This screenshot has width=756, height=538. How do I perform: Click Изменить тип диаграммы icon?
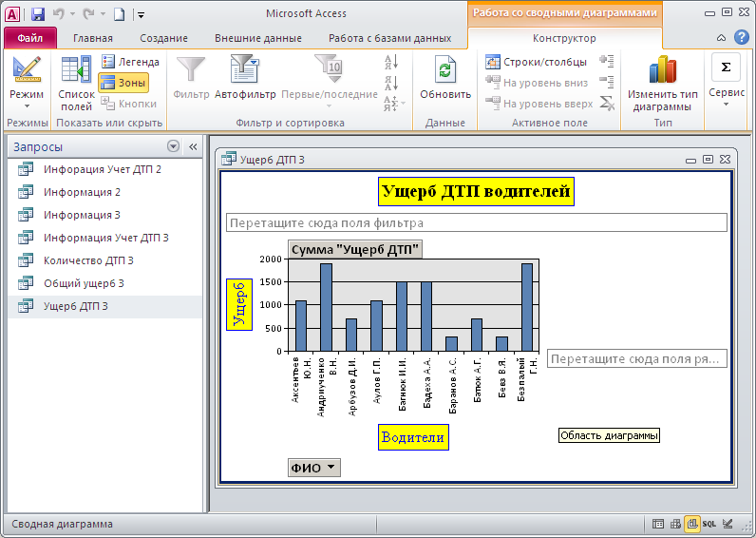click(662, 71)
